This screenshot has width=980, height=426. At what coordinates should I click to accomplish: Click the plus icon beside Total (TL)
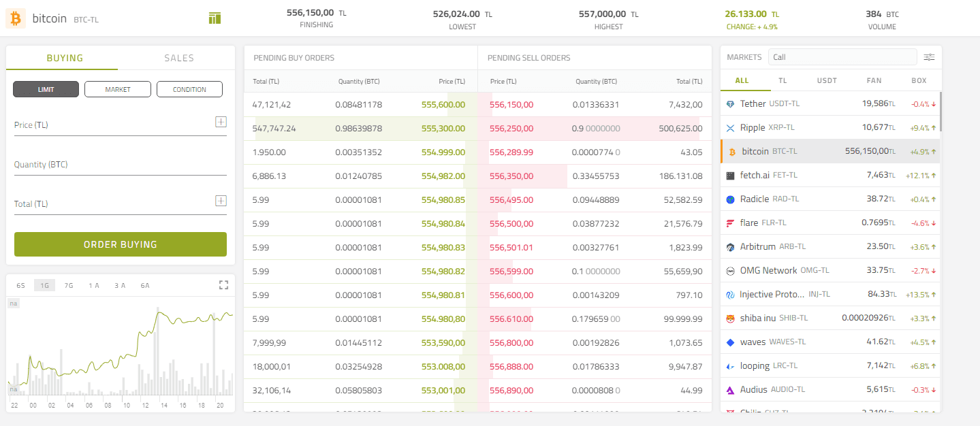click(221, 201)
